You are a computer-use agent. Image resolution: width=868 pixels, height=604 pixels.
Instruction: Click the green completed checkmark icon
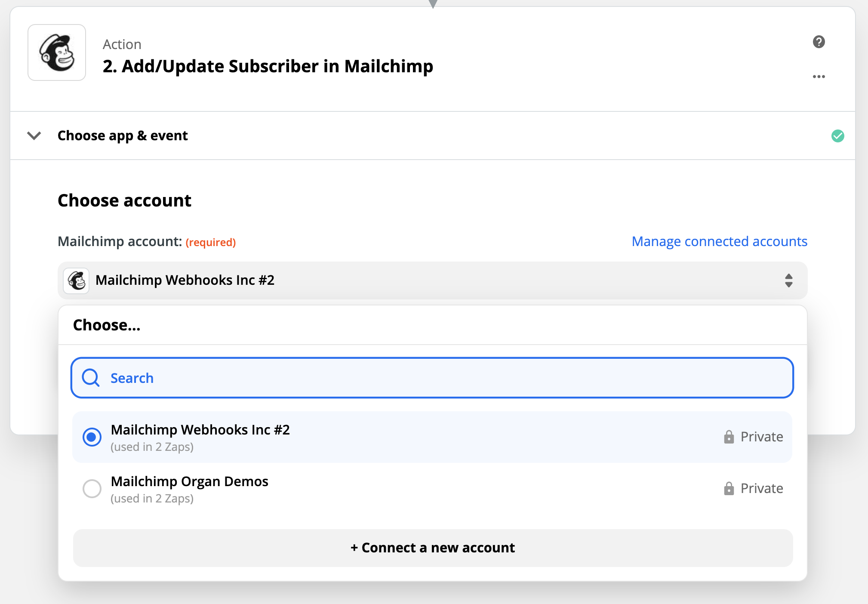point(837,136)
